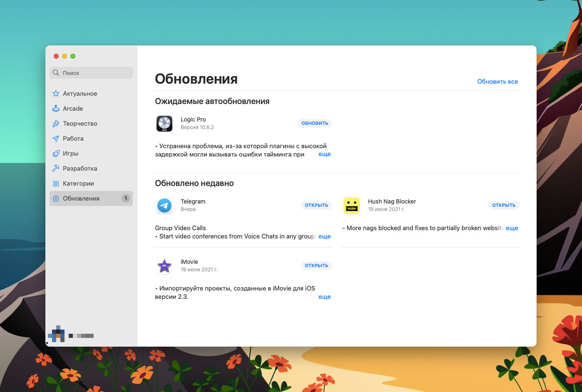Screen dimensions: 582x392
Task: Click the iMovie app name
Action: [x=189, y=262]
